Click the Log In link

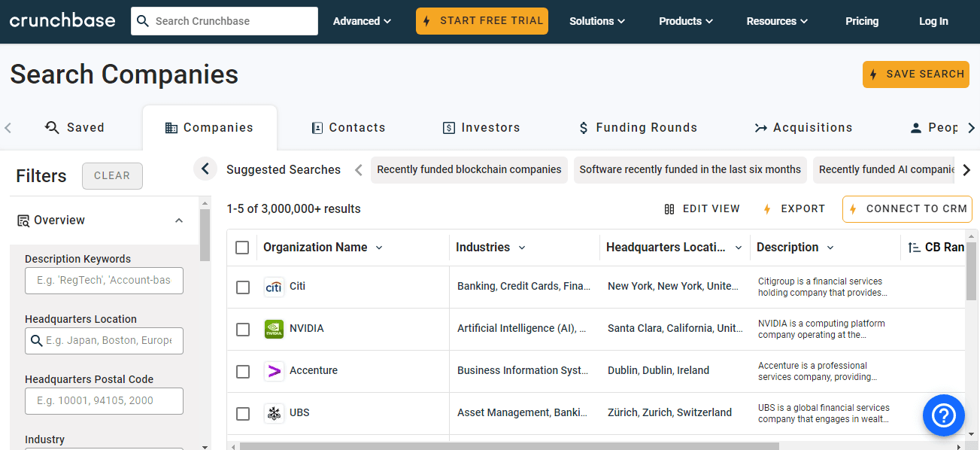coord(933,21)
